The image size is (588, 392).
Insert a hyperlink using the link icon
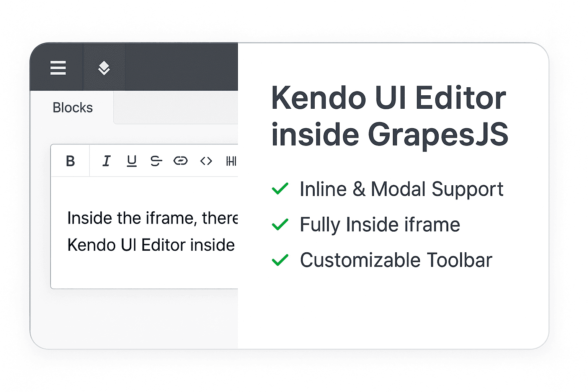pos(181,161)
